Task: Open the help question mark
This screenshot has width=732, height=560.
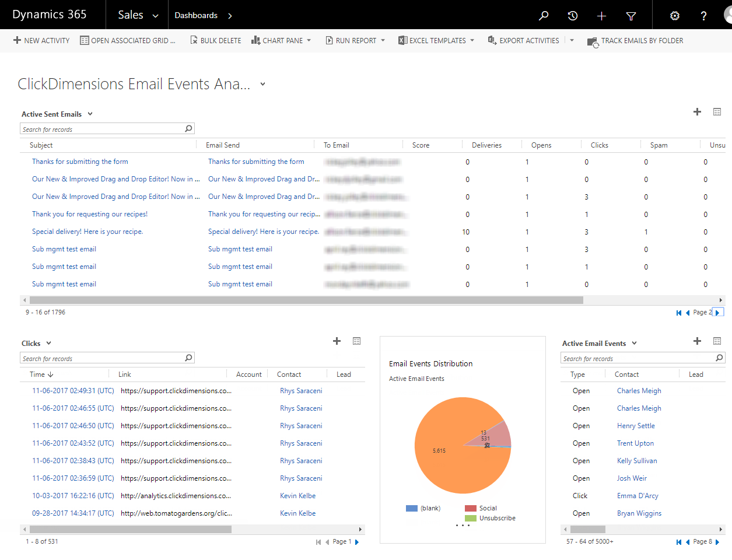Action: pos(704,16)
